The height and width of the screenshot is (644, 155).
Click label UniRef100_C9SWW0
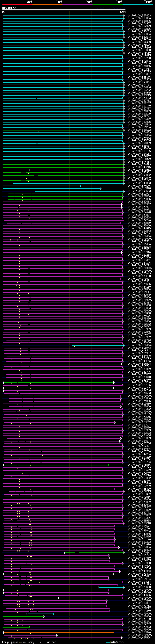coord(139,632)
